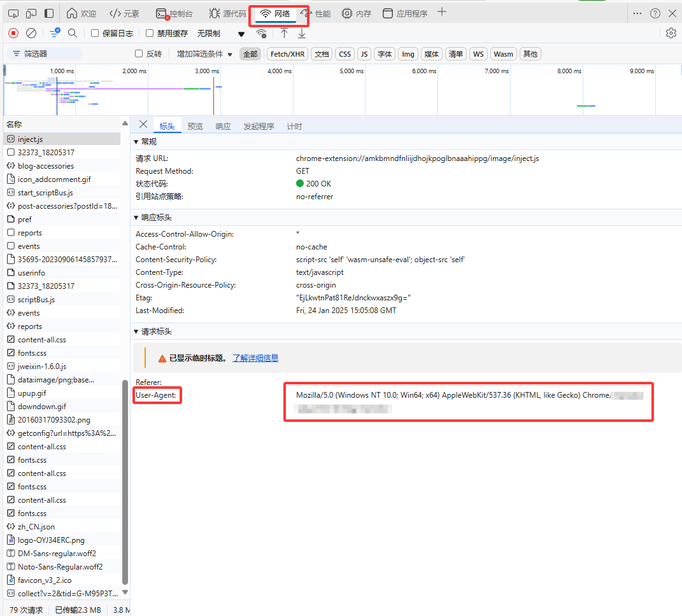The image size is (682, 616).
Task: Select blog-accessories in the request list
Action: (x=45, y=166)
